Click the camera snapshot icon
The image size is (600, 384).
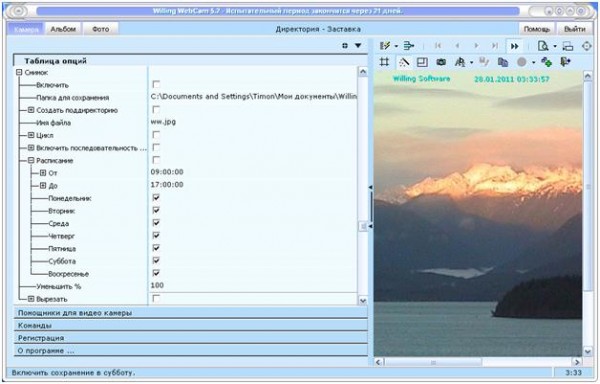click(441, 62)
